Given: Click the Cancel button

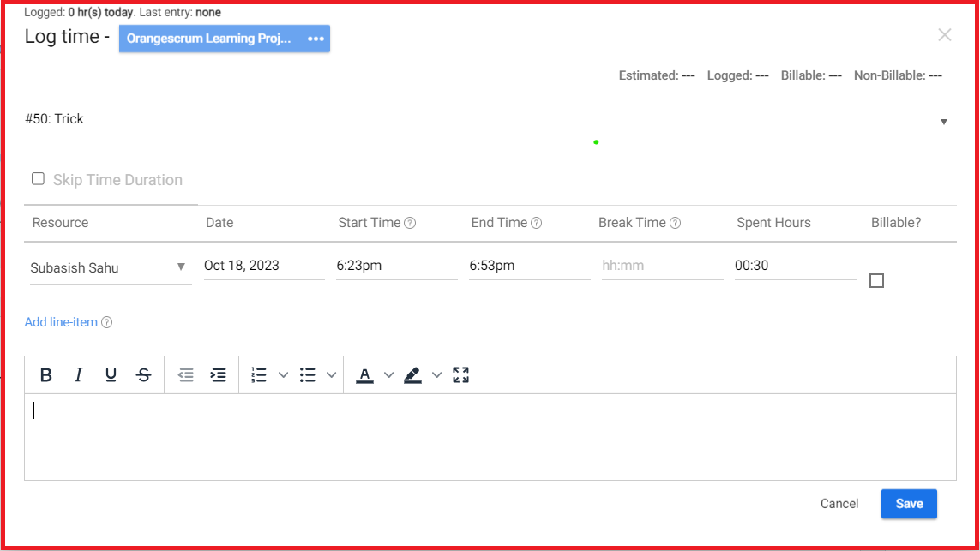Looking at the screenshot, I should click(x=839, y=504).
